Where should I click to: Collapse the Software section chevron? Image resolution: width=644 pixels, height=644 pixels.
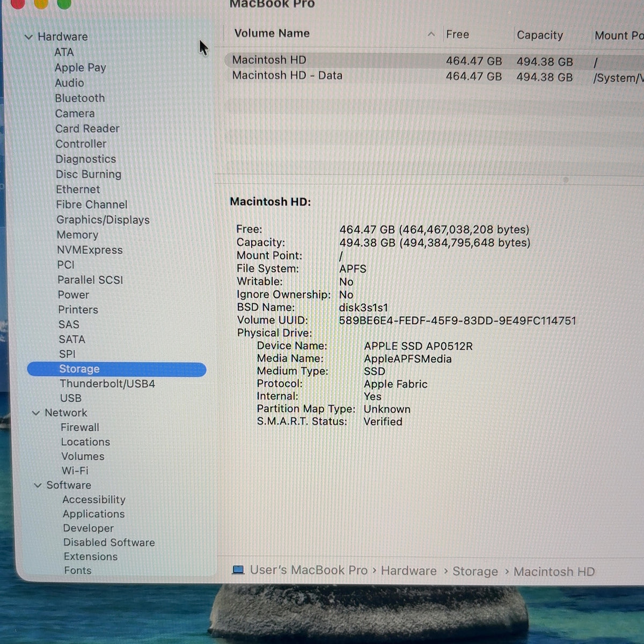(38, 485)
